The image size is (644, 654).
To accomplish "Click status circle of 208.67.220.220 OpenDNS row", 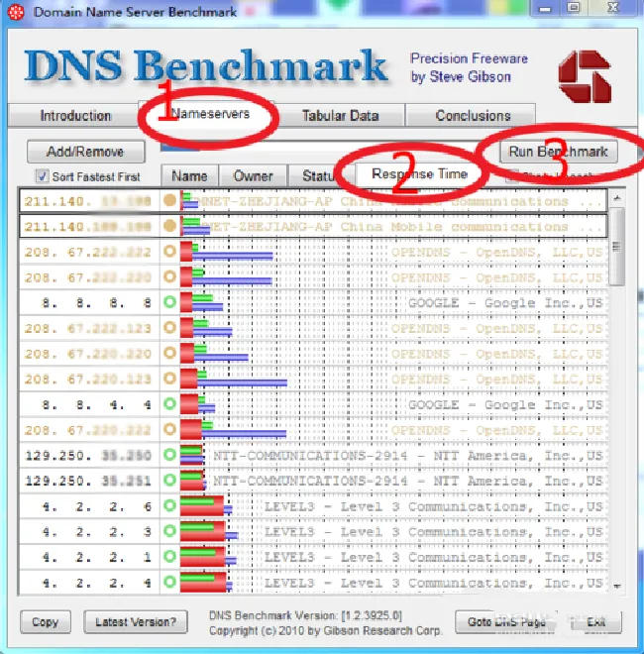I will point(169,353).
